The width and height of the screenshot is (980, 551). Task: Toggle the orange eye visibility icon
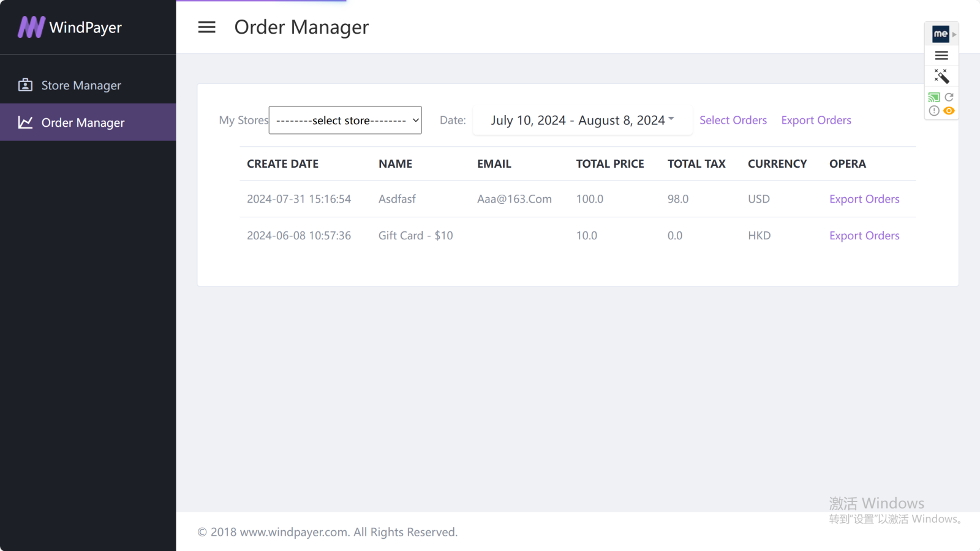949,111
